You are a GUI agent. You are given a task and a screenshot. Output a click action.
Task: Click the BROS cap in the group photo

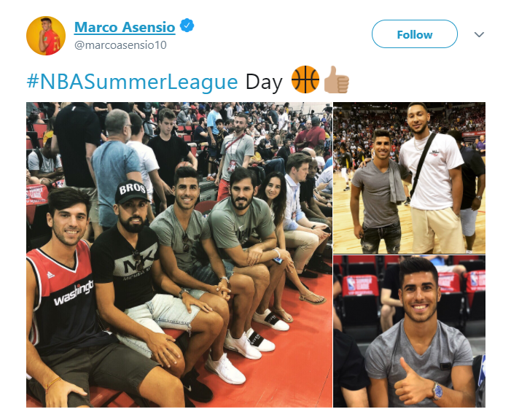click(x=132, y=191)
